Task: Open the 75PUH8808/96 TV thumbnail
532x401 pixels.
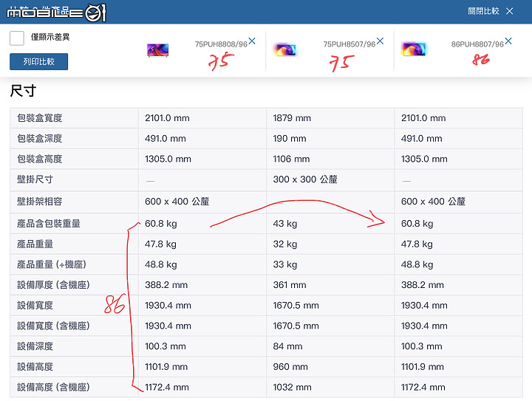Action: coord(158,50)
